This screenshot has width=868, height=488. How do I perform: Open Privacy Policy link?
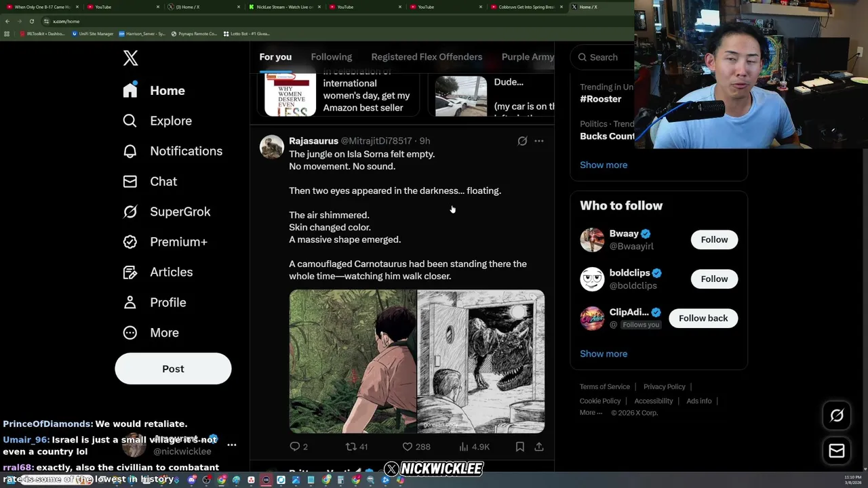665,386
